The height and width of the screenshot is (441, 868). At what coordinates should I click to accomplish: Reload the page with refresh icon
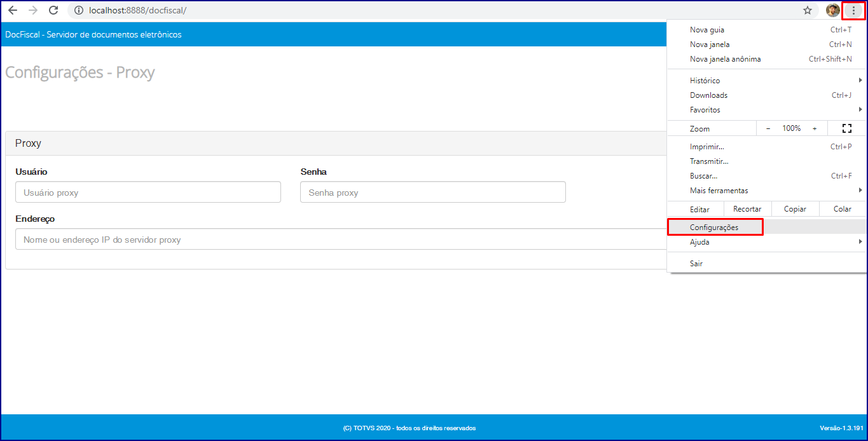[x=53, y=10]
